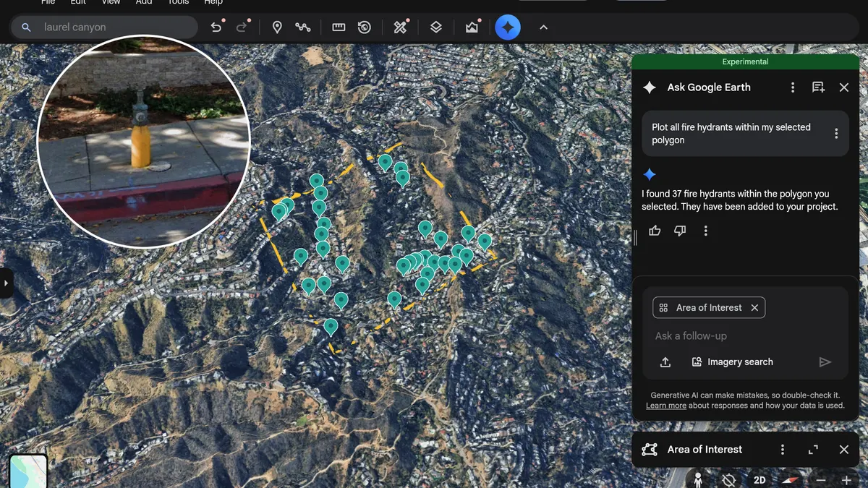
Task: Place a new pin with the location marker tool
Action: click(x=277, y=27)
